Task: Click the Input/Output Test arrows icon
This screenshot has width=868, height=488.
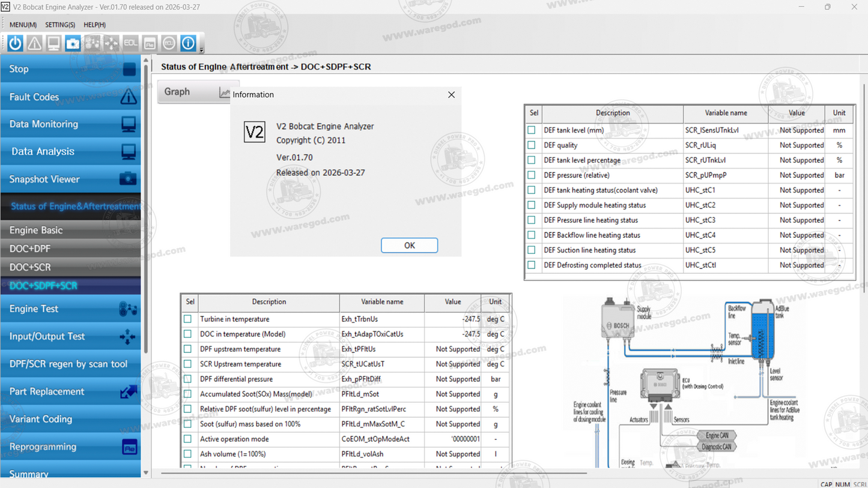Action: (x=127, y=337)
